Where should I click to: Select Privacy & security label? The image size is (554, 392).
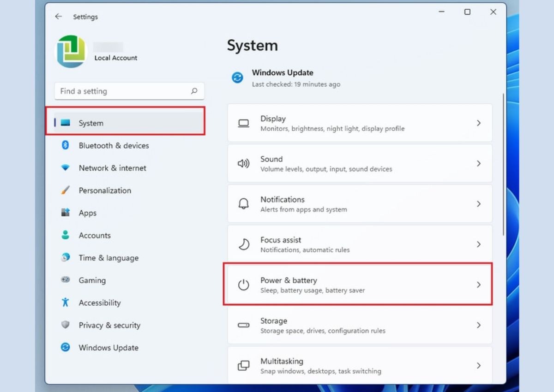[109, 326]
